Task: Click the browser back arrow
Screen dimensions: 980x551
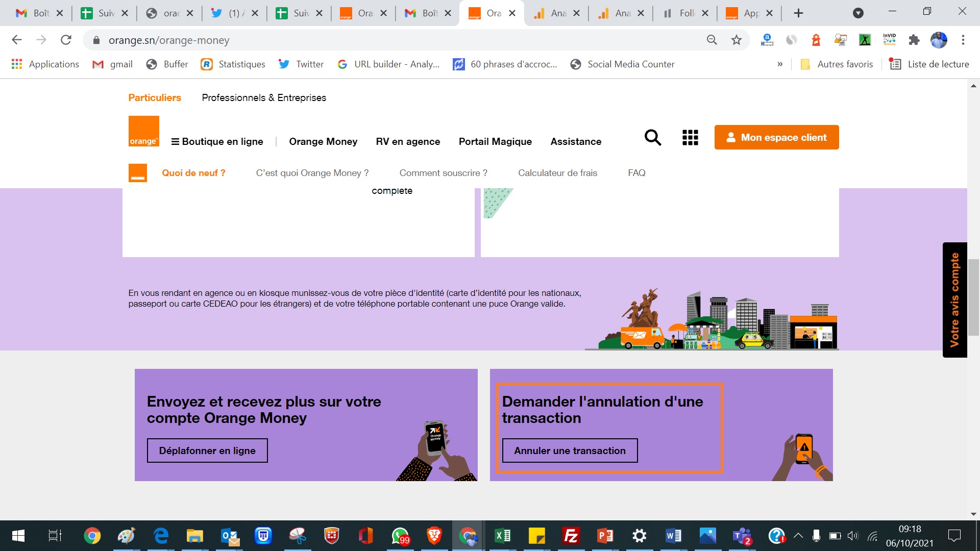Action: click(17, 40)
